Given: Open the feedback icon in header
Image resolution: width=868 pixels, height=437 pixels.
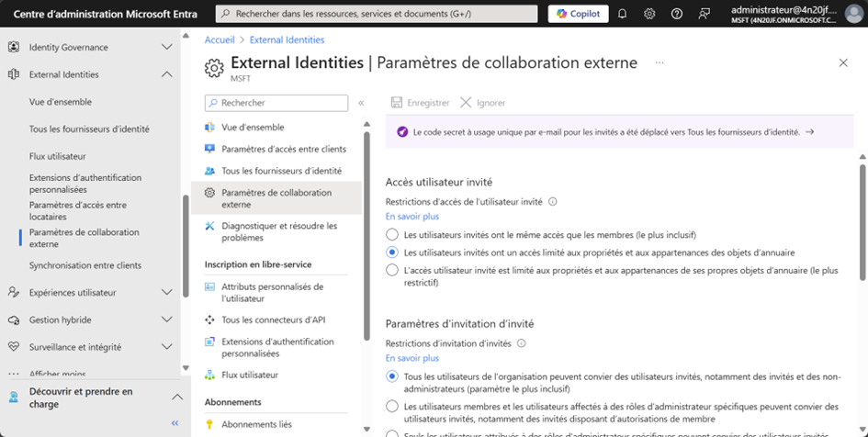Looking at the screenshot, I should pyautogui.click(x=705, y=14).
